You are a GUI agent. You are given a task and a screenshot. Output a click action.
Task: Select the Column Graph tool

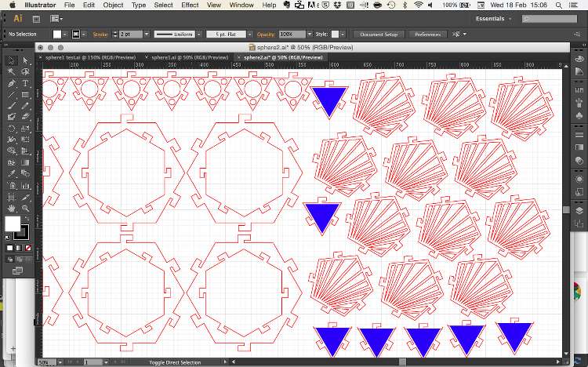tap(25, 185)
